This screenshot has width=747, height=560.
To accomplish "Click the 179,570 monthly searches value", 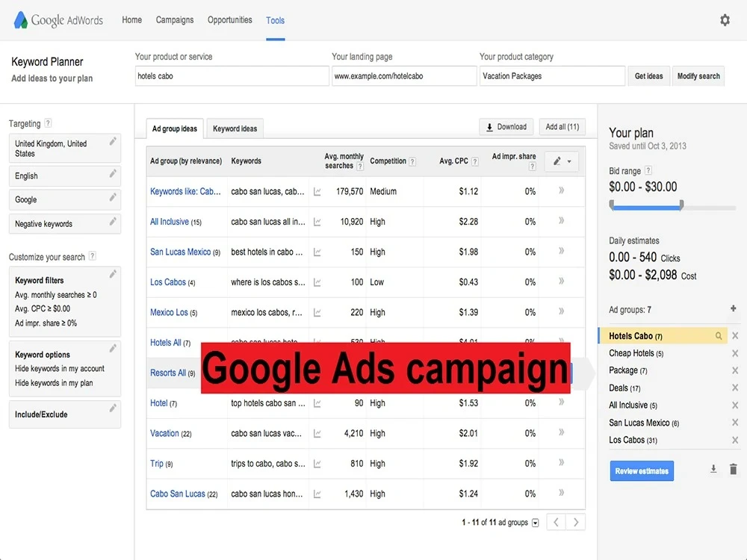I will pos(350,191).
